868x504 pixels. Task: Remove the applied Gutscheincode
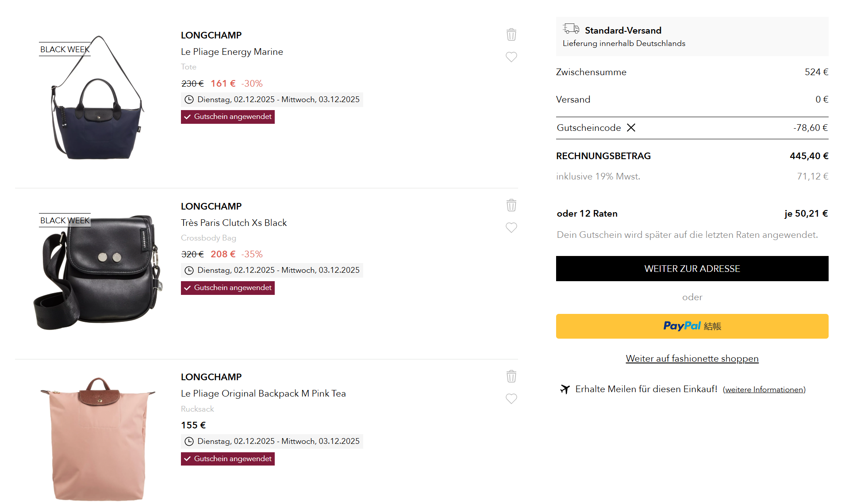click(631, 128)
